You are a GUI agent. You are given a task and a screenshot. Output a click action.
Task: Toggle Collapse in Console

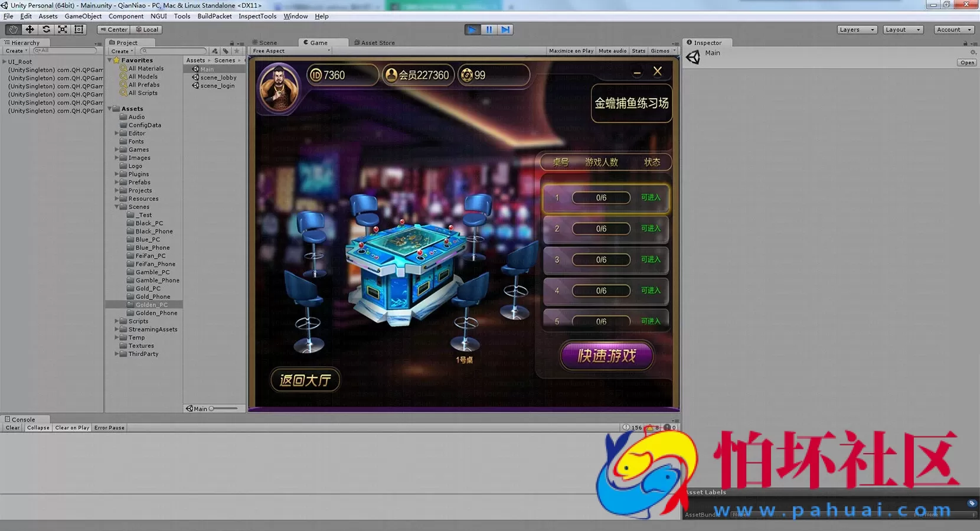(38, 428)
